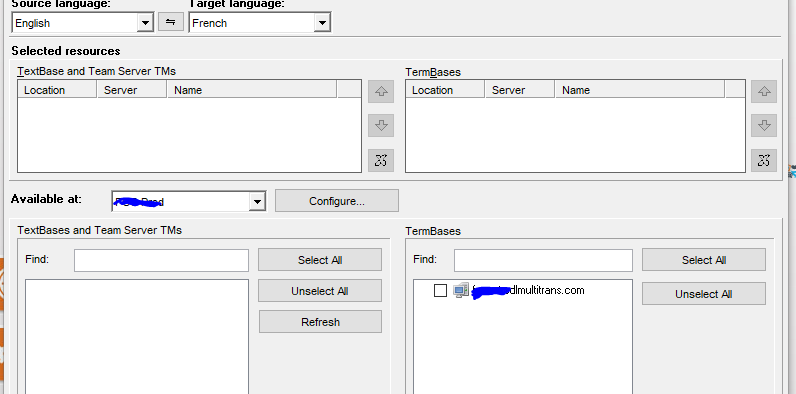Click the Configure... button
The height and width of the screenshot is (394, 796).
coord(337,201)
